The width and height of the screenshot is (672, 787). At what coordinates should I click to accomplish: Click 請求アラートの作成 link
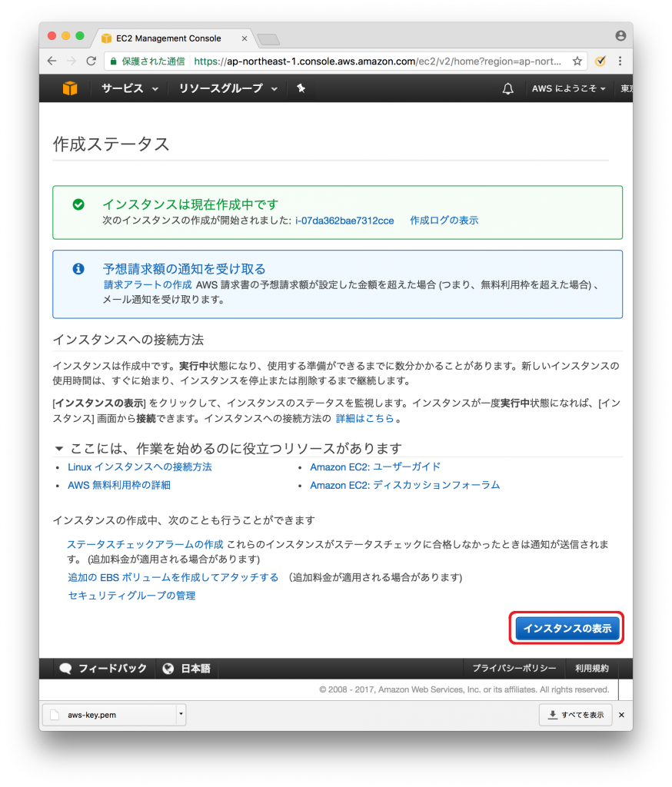148,285
